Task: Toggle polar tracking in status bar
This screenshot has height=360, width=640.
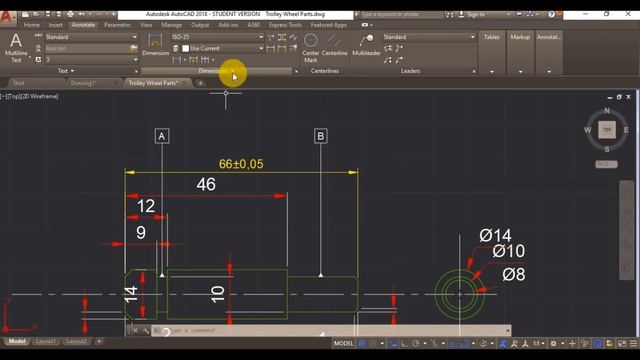Action: [x=416, y=344]
